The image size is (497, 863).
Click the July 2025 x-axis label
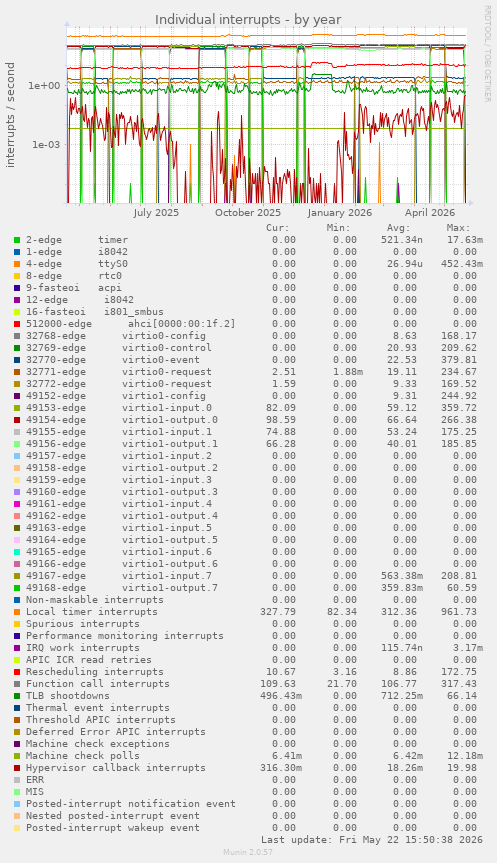[x=156, y=213]
